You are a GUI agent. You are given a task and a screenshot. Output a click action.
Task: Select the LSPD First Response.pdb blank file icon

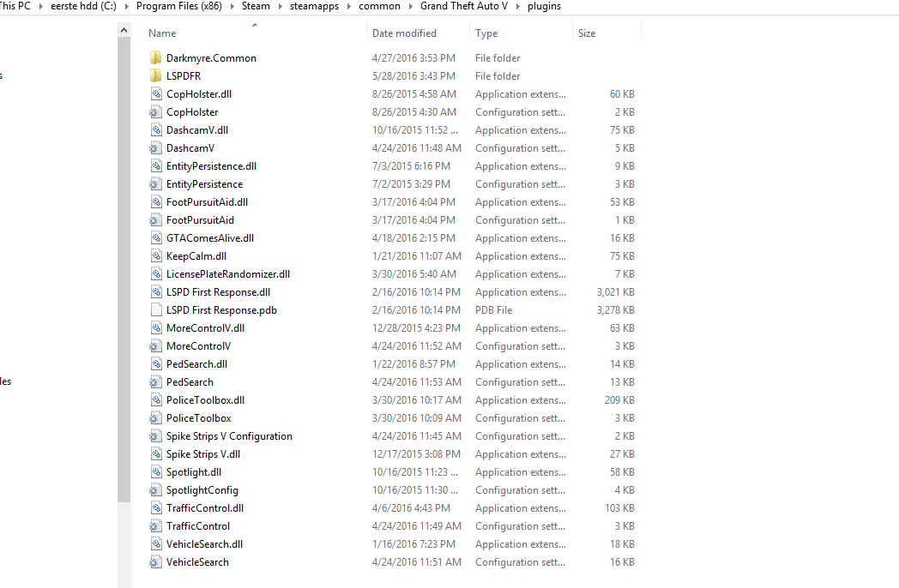(x=155, y=310)
